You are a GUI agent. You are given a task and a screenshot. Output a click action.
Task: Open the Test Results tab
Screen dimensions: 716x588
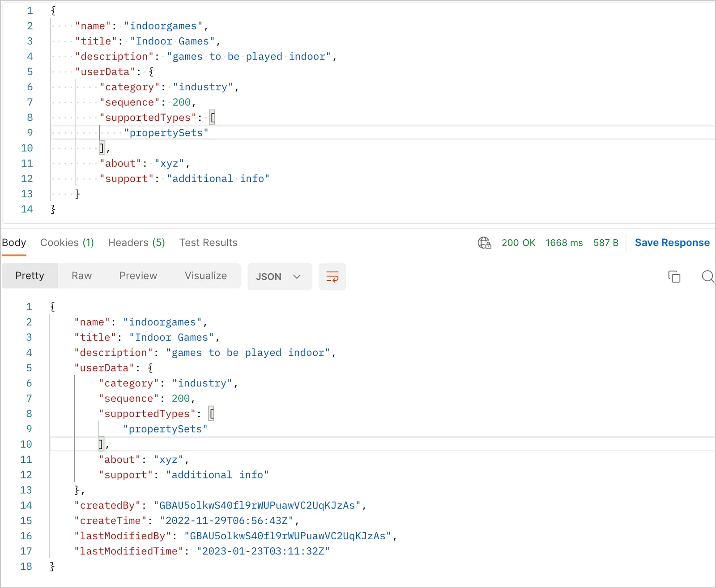(x=209, y=243)
